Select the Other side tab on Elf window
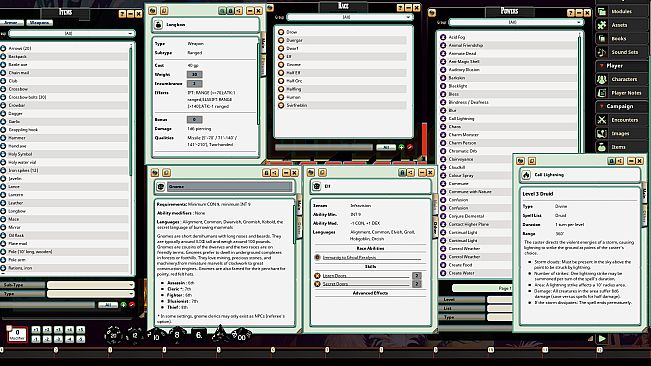Image resolution: width=651 pixels, height=366 pixels. [x=435, y=226]
